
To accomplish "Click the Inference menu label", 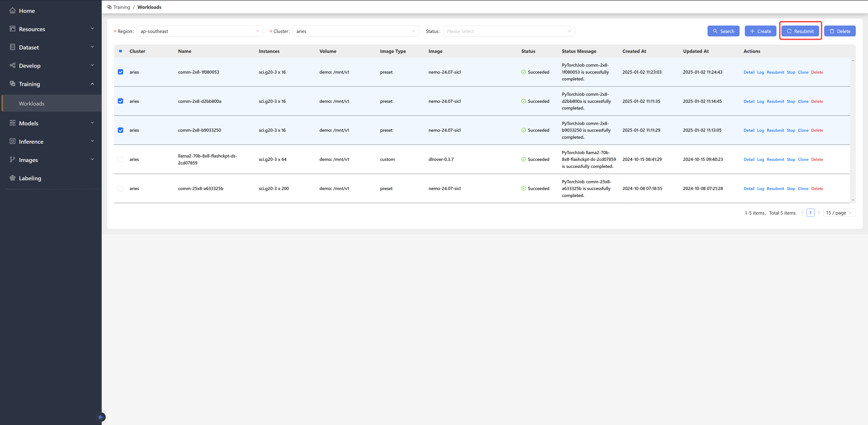I will [x=31, y=142].
